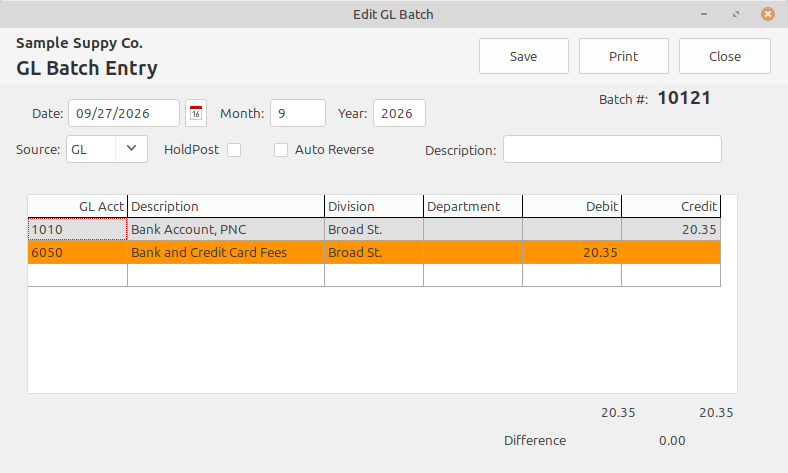Click the Batch number 10121

pyautogui.click(x=684, y=98)
